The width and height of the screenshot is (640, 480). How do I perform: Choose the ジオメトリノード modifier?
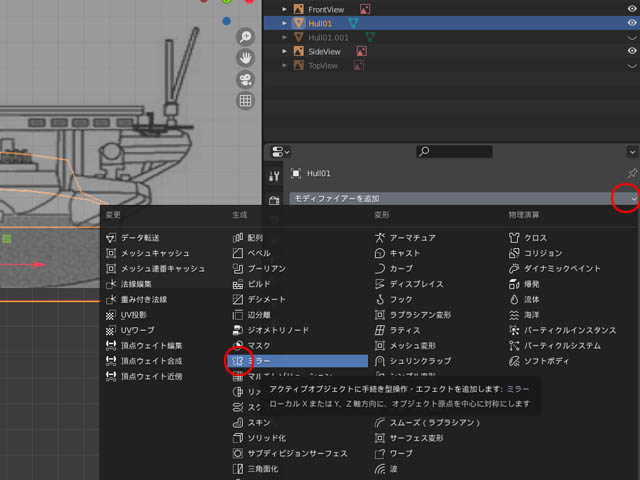point(271,330)
